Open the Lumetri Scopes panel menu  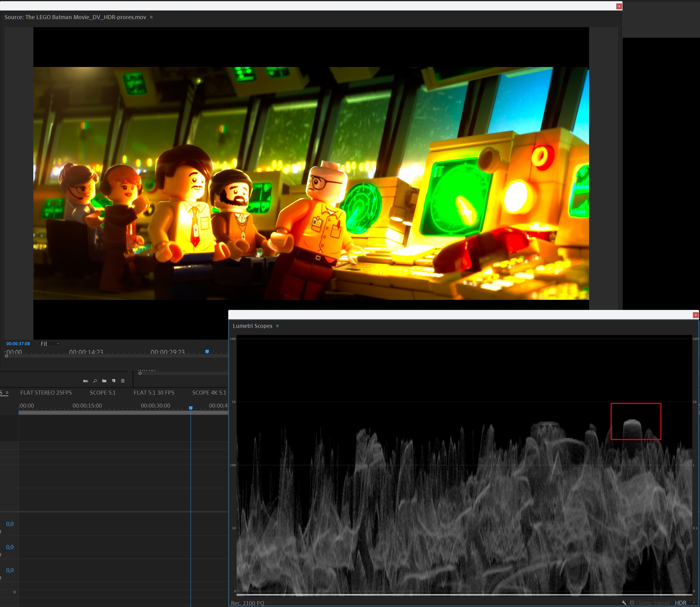[x=277, y=326]
